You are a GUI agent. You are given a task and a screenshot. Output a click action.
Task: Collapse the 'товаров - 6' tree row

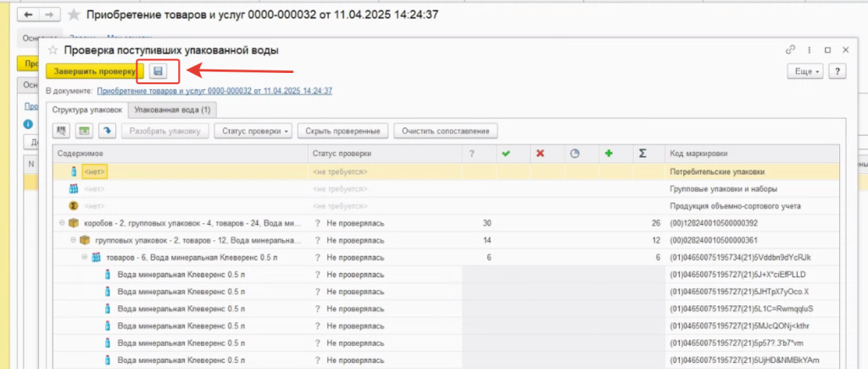point(85,257)
